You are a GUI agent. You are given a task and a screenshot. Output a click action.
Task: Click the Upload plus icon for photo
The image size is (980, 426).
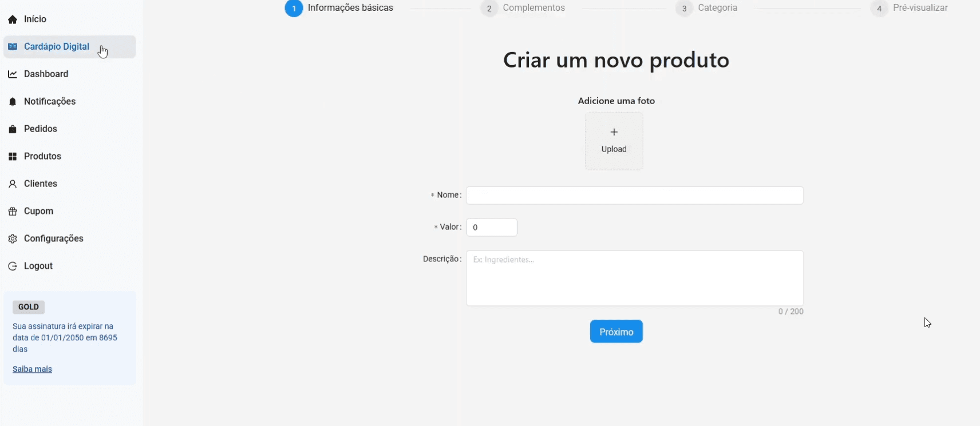614,132
